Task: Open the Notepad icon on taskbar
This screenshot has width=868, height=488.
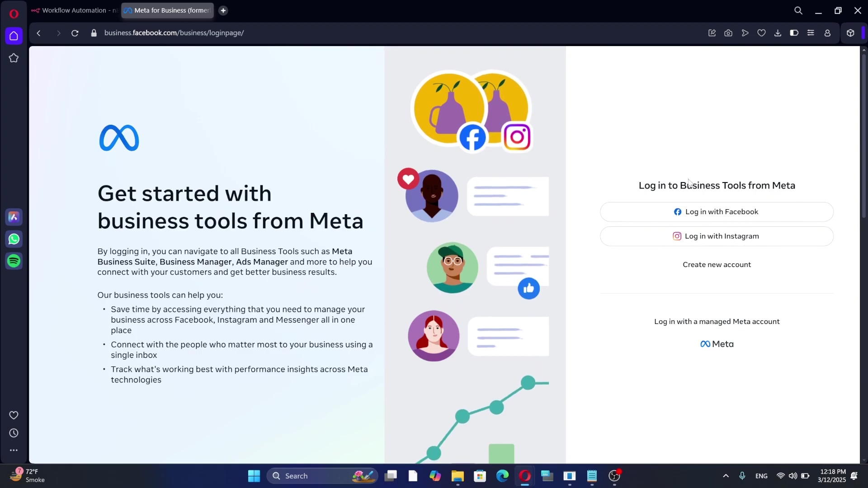Action: 592,476
